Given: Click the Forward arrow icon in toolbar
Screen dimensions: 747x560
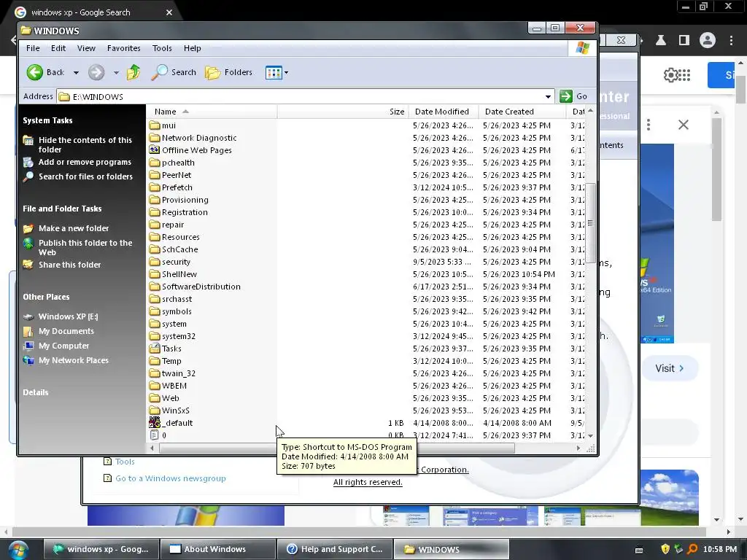Looking at the screenshot, I should (96, 72).
